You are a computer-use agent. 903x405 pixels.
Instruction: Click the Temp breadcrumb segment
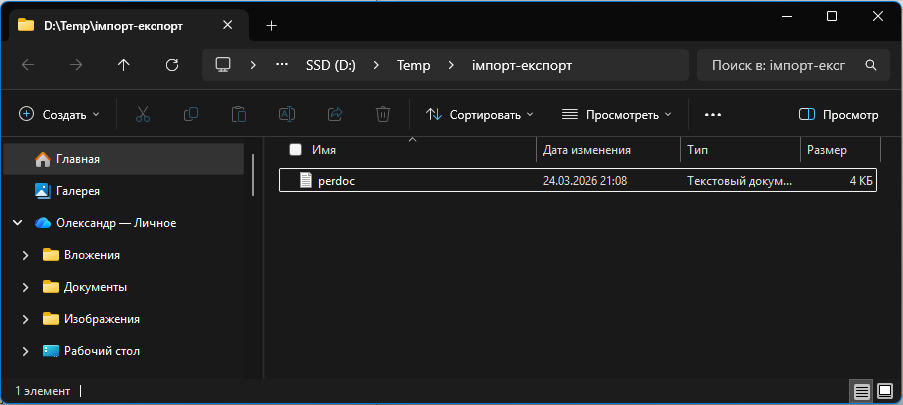tap(413, 65)
